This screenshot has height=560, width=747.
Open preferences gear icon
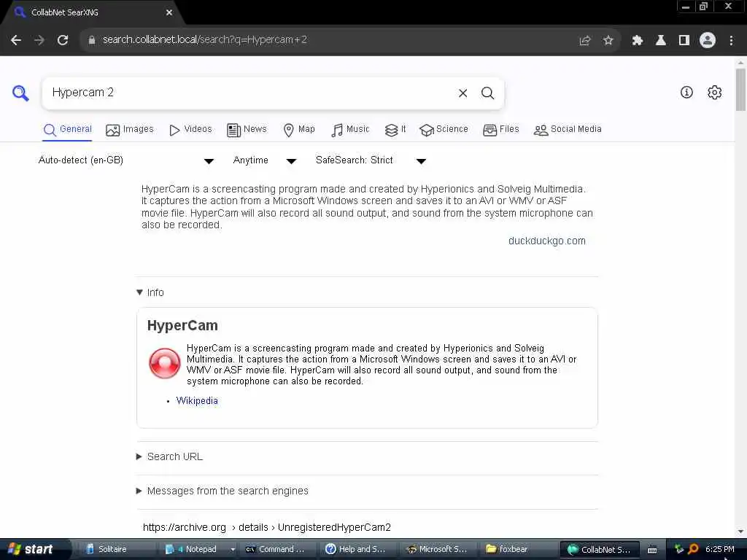click(x=714, y=93)
